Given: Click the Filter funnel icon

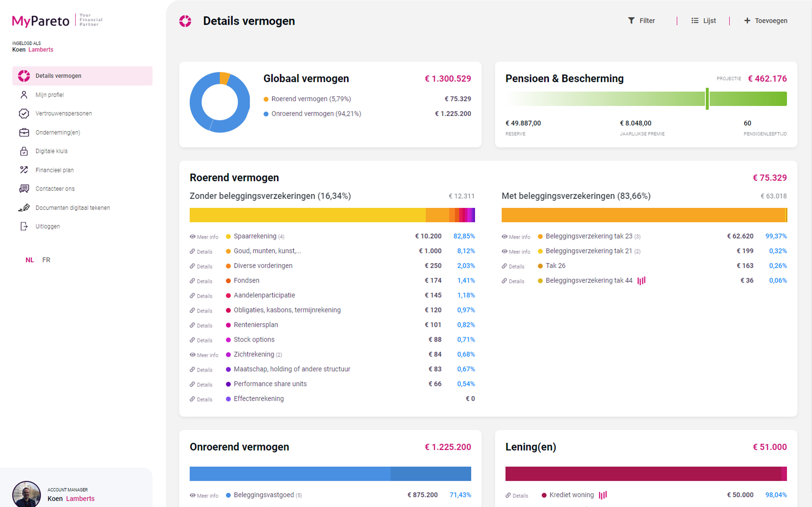Looking at the screenshot, I should pos(631,21).
